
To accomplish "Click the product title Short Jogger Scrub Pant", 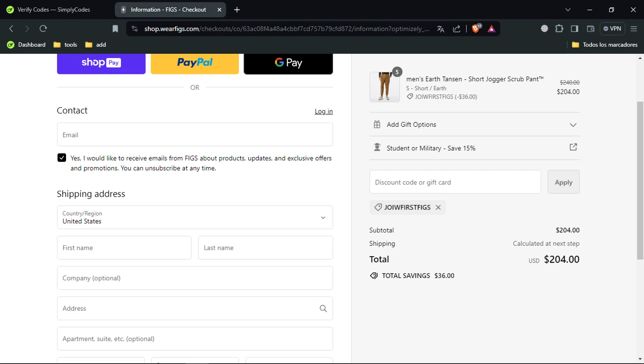I will 475,79.
